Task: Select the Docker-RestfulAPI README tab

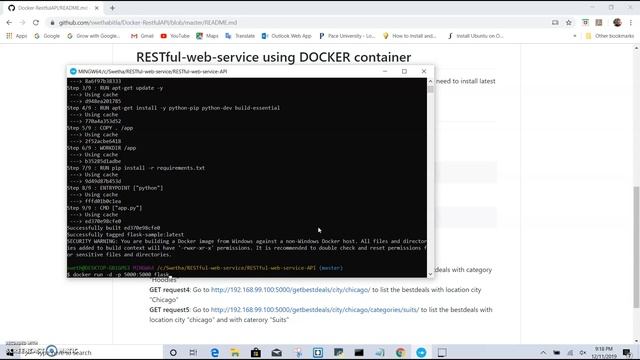Action: 53,8
